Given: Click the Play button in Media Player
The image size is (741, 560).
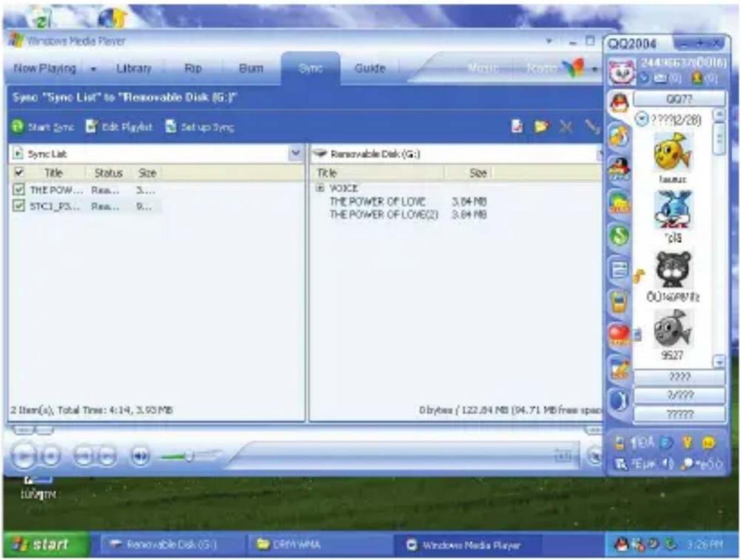Looking at the screenshot, I should pyautogui.click(x=24, y=456).
